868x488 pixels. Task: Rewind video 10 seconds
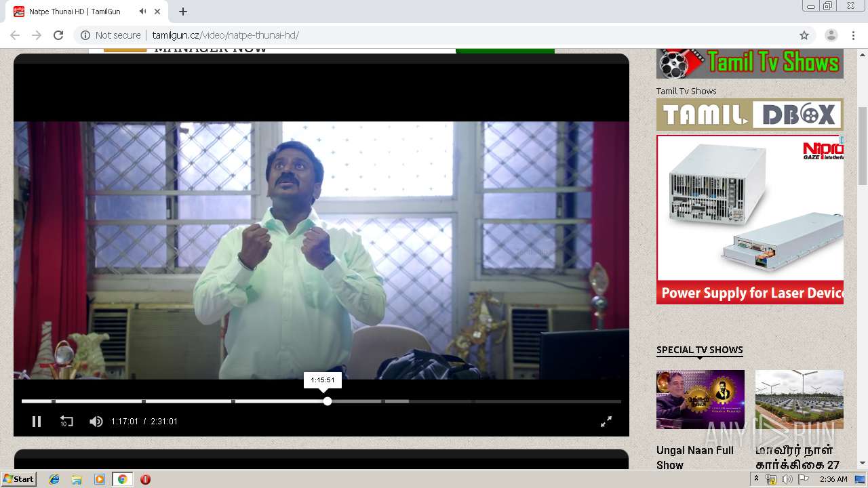[66, 422]
